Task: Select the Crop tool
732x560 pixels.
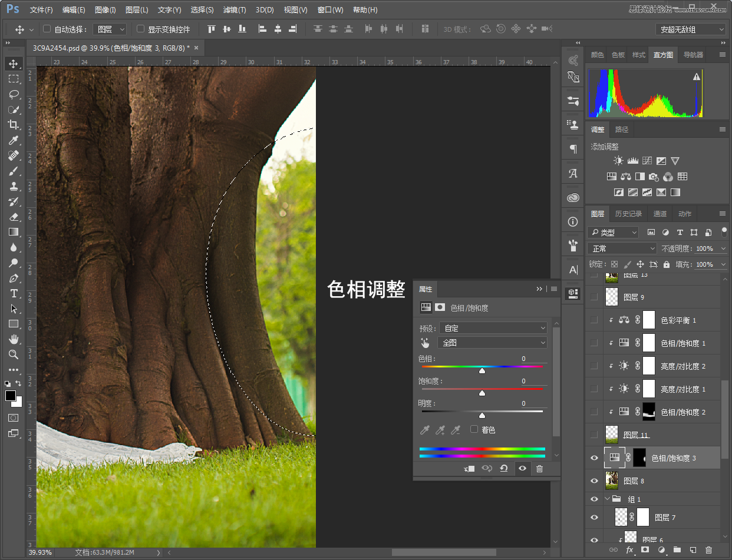Action: pyautogui.click(x=13, y=125)
